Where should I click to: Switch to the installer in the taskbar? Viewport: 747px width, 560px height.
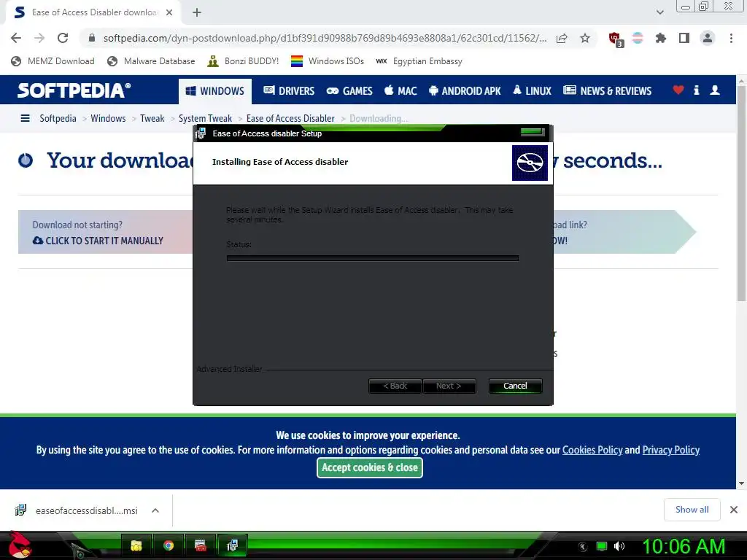tap(233, 545)
